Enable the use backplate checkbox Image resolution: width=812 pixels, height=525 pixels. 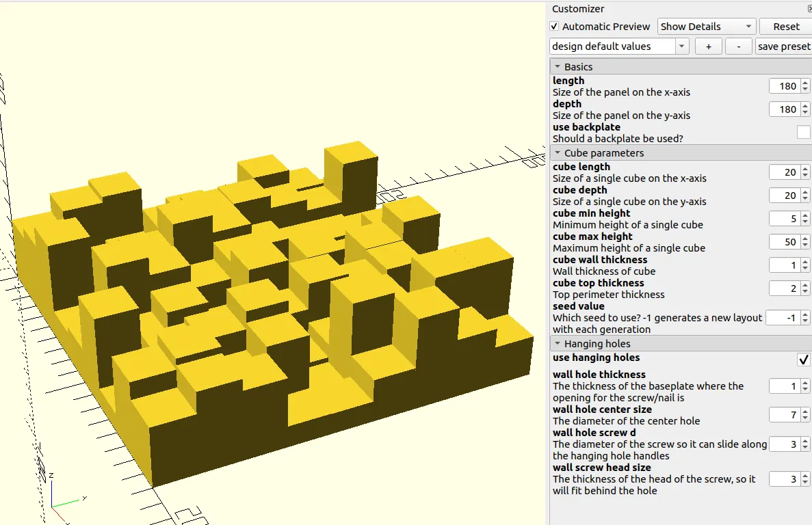(803, 133)
